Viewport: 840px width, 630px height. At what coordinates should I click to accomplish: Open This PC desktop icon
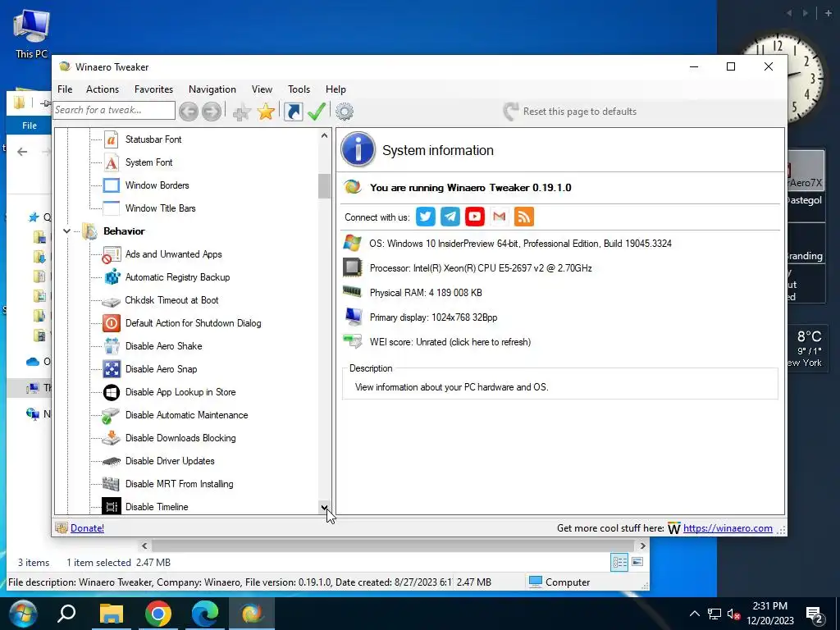(32, 34)
